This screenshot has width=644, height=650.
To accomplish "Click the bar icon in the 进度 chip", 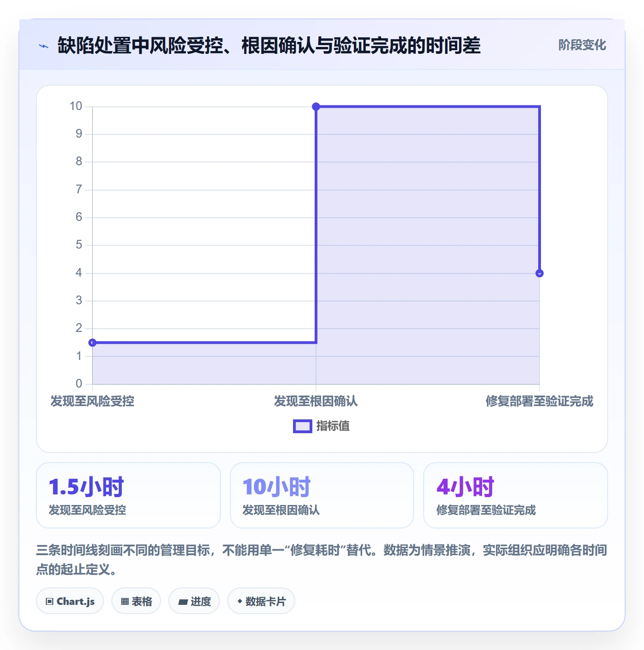I will 183,602.
